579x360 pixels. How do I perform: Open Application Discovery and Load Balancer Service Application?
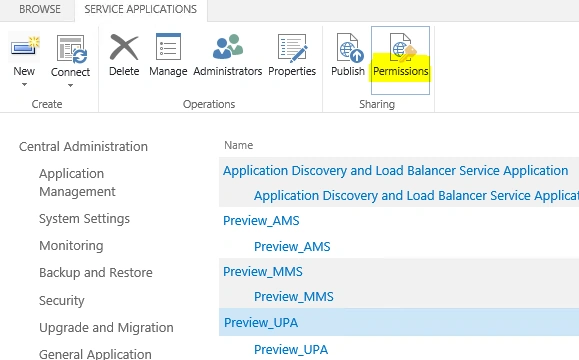pos(395,171)
